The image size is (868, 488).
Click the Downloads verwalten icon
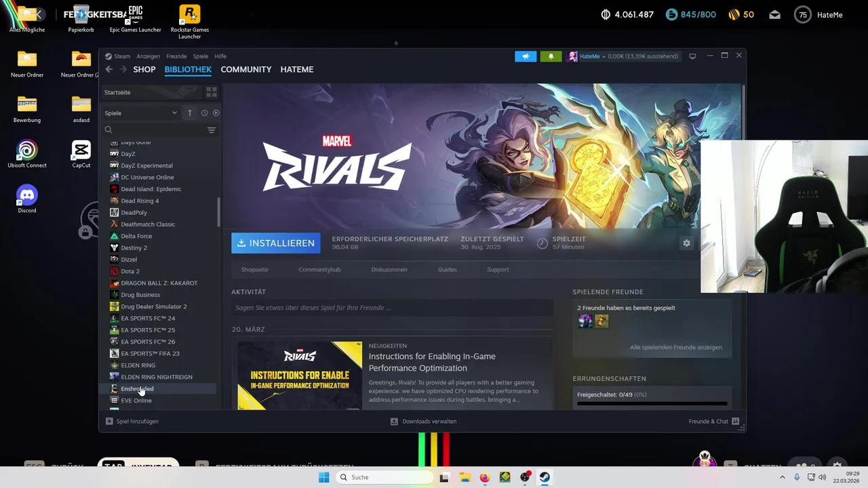click(x=394, y=421)
